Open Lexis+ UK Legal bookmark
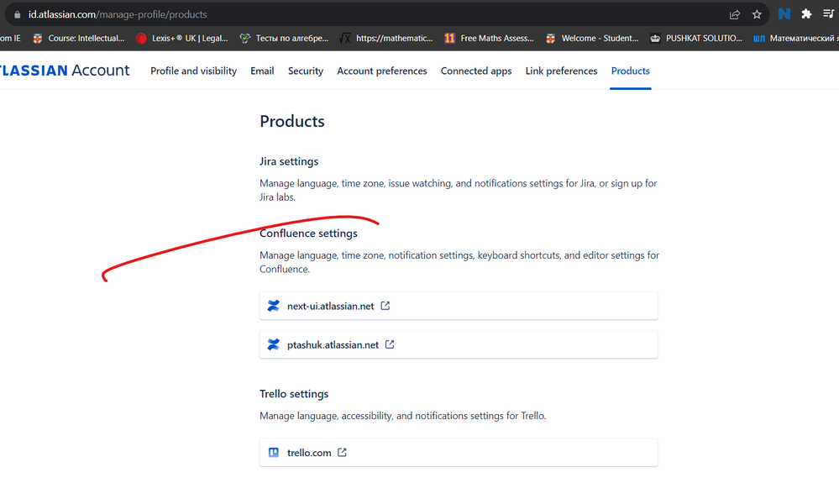839x504 pixels. tap(182, 38)
